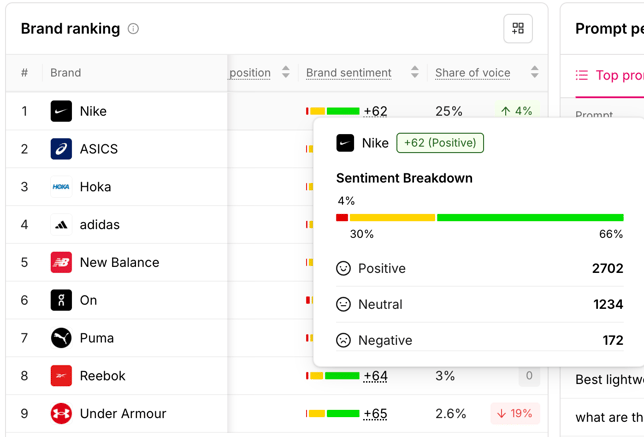The image size is (644, 437).
Task: Sort by Share of voice column arrows
Action: coord(534,72)
